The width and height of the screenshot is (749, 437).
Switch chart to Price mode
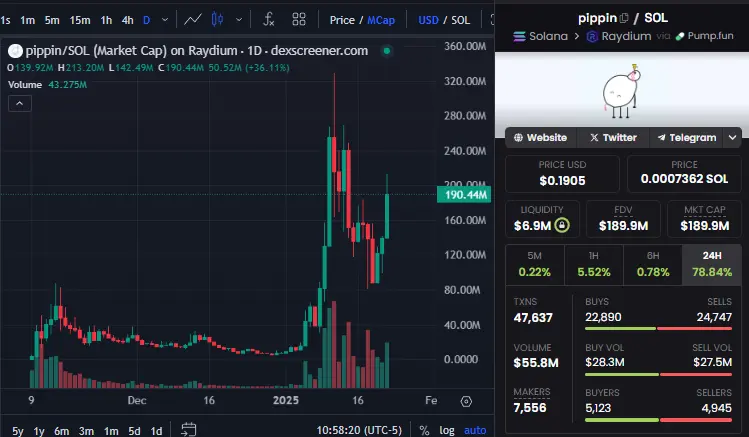342,20
